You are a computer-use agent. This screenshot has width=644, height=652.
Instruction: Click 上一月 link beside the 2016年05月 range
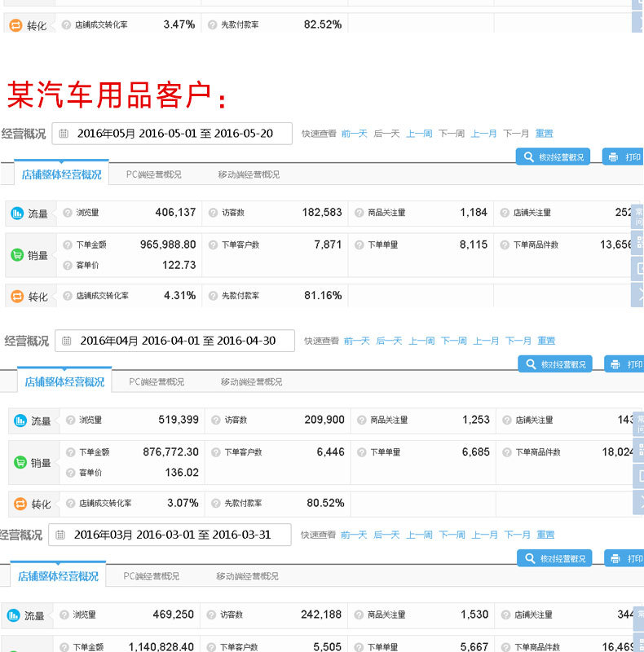[483, 134]
